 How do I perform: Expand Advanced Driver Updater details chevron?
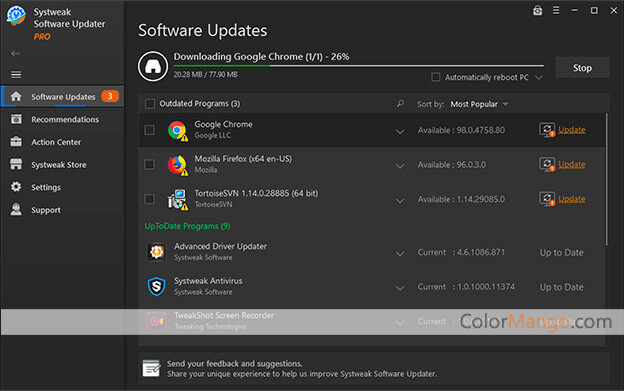tap(400, 253)
